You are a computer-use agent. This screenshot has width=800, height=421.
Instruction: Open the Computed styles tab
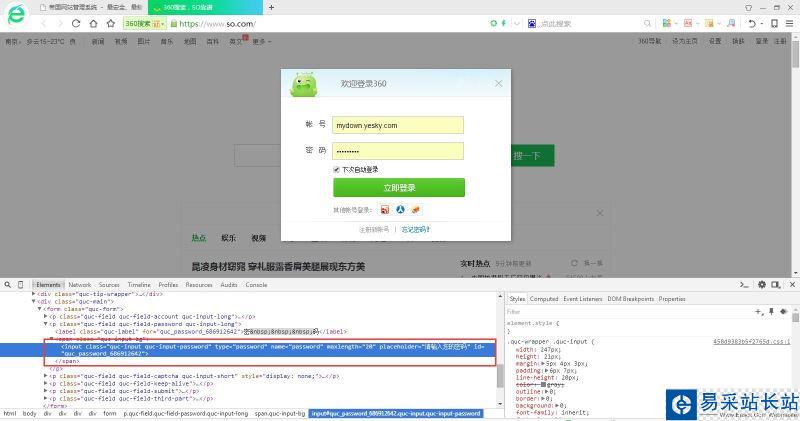pos(544,299)
